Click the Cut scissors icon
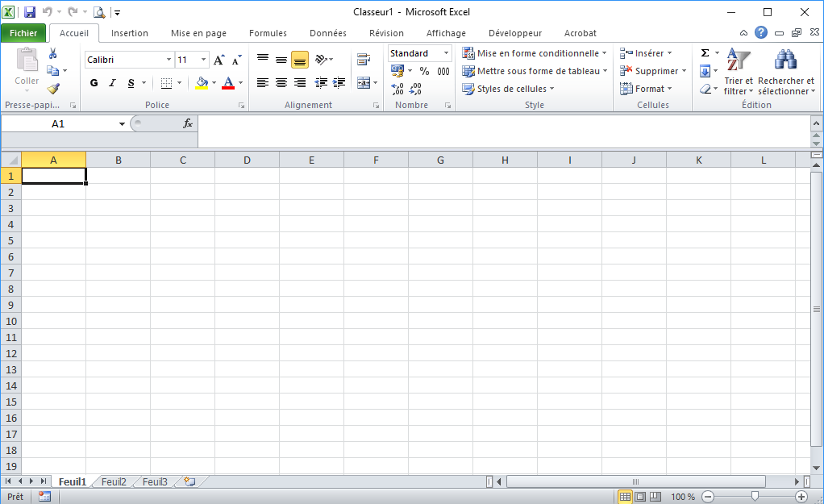 (x=53, y=53)
